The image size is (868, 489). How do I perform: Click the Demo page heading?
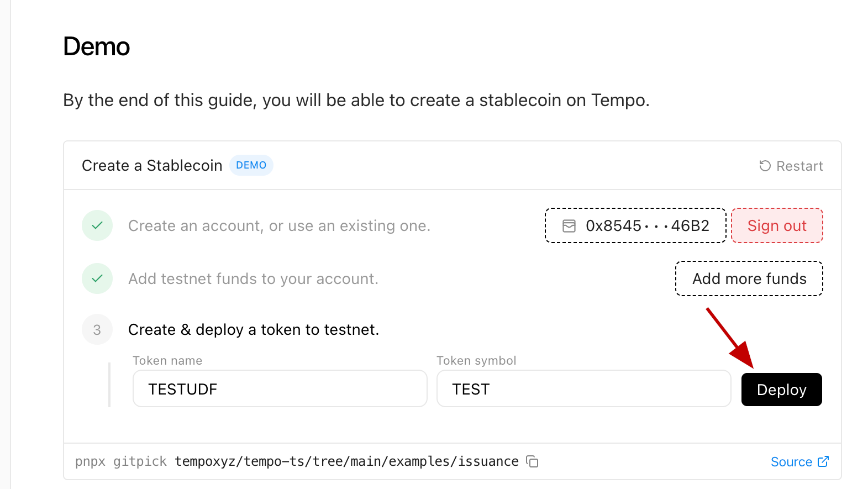[97, 46]
